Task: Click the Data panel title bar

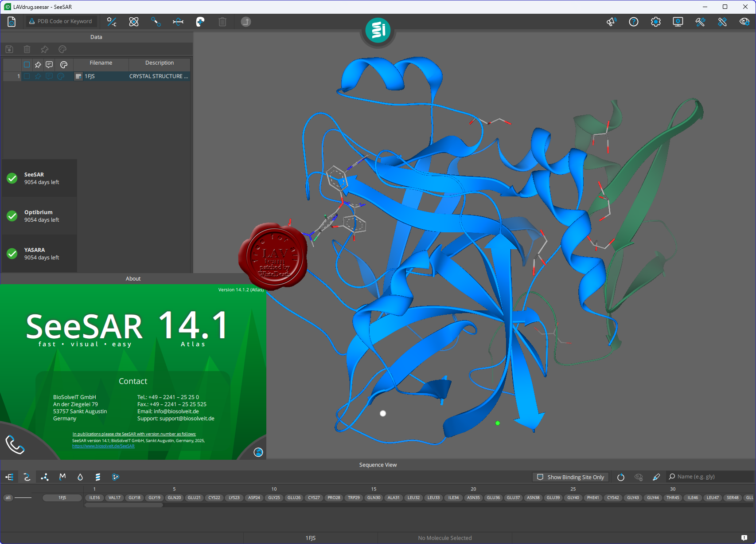Action: click(96, 37)
